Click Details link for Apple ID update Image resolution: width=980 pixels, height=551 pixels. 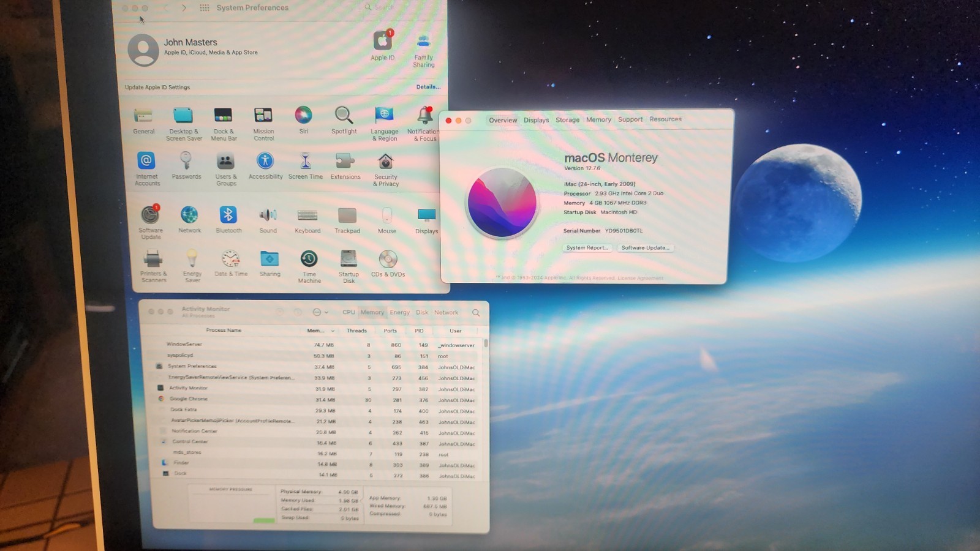point(428,87)
